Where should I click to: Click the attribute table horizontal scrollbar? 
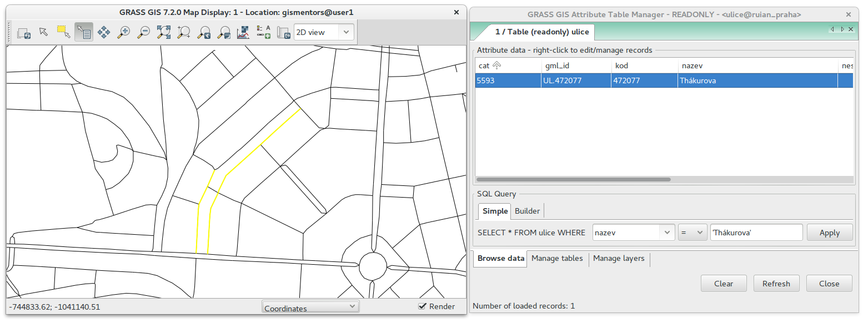[574, 180]
